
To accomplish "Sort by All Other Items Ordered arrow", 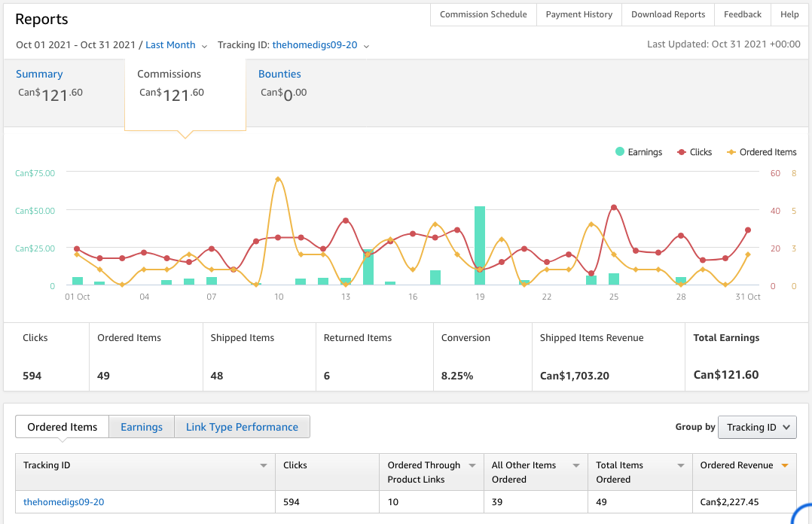I will point(575,465).
